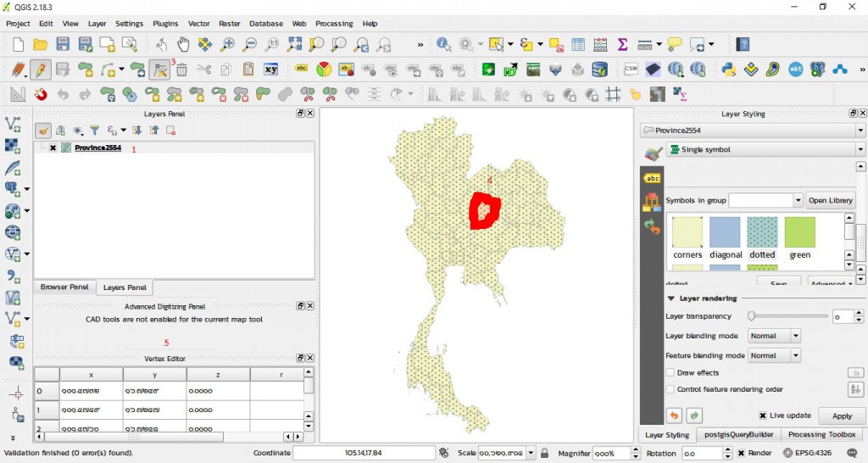Click the Open Library button
This screenshot has width=868, height=463.
pyautogui.click(x=830, y=200)
